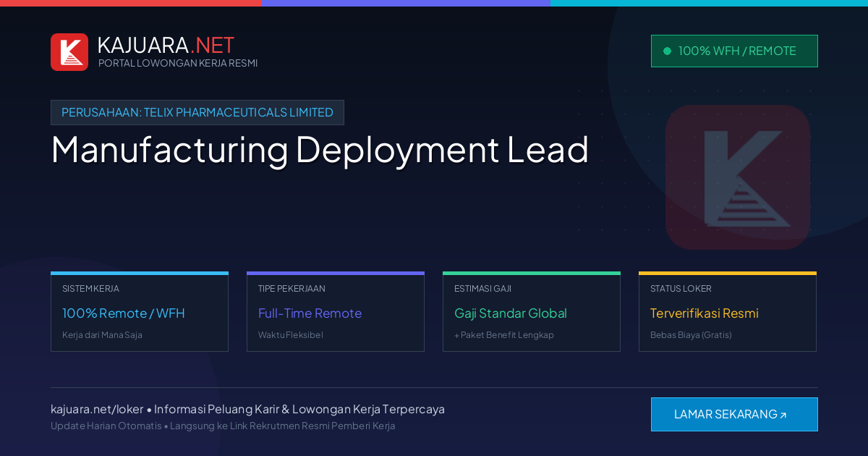Select the Manufacturing Deployment Lead heading
This screenshot has height=456, width=868.
pyautogui.click(x=320, y=149)
